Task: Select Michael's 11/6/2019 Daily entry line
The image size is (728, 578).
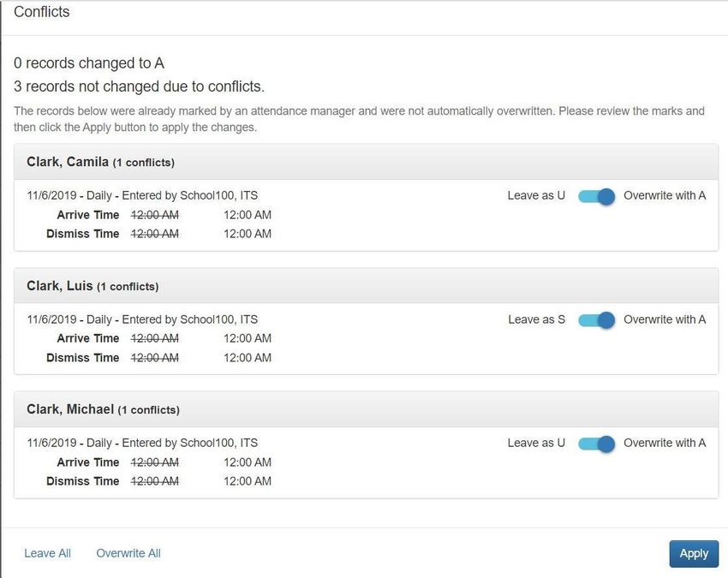Action: click(x=142, y=443)
